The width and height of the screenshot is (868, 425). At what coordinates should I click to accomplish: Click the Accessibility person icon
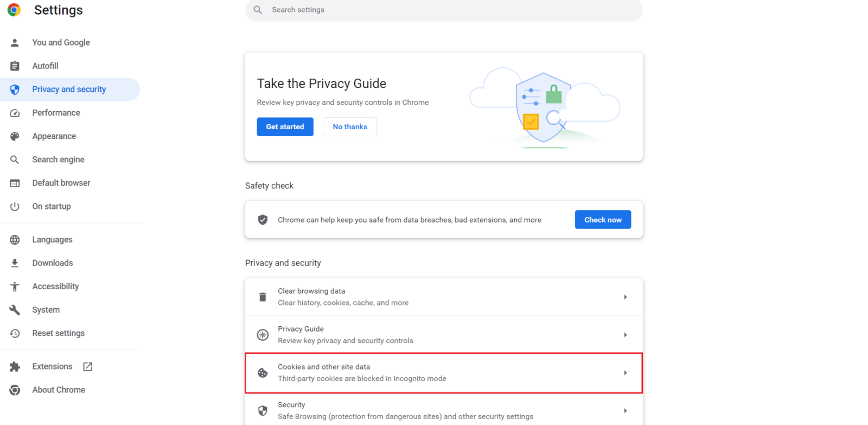(x=15, y=286)
